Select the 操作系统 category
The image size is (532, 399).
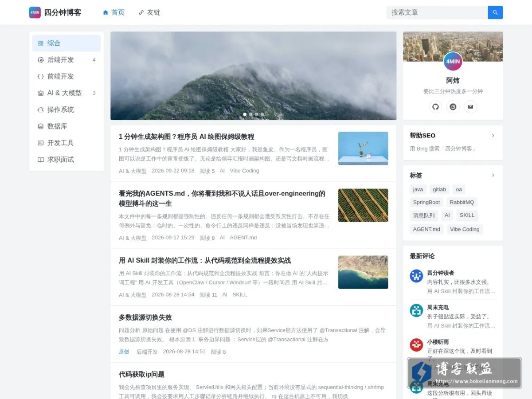click(x=66, y=110)
